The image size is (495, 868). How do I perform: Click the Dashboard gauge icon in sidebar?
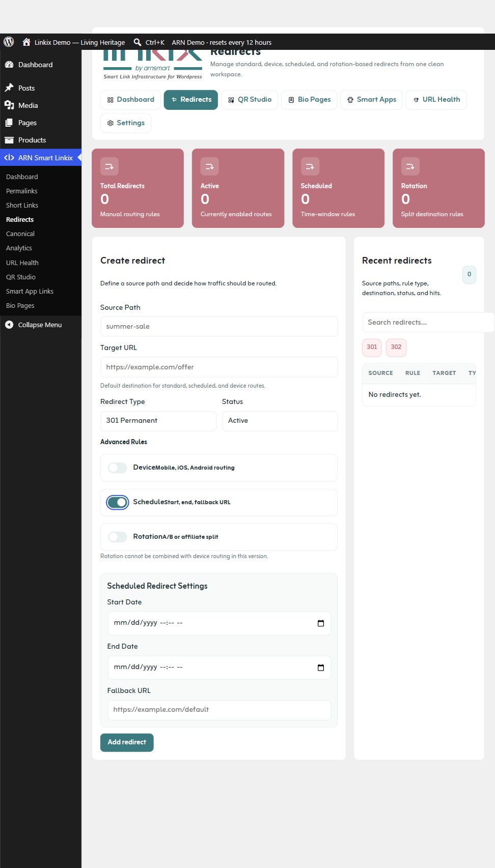tap(9, 65)
